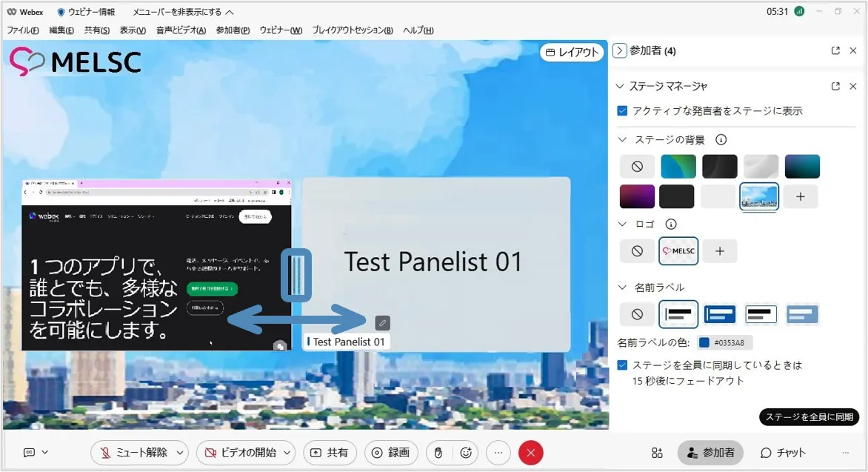Toggle the 15 秒後にフェードアウト checkbox
Screen dimensions: 868x472
pyautogui.click(x=623, y=365)
